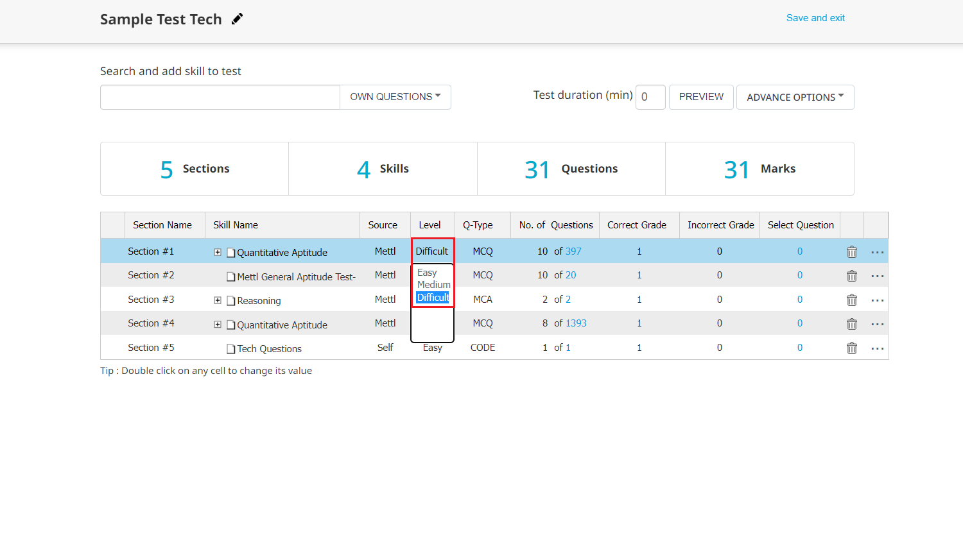This screenshot has width=963, height=560.
Task: Delete Section #3 using the trash icon
Action: (852, 300)
